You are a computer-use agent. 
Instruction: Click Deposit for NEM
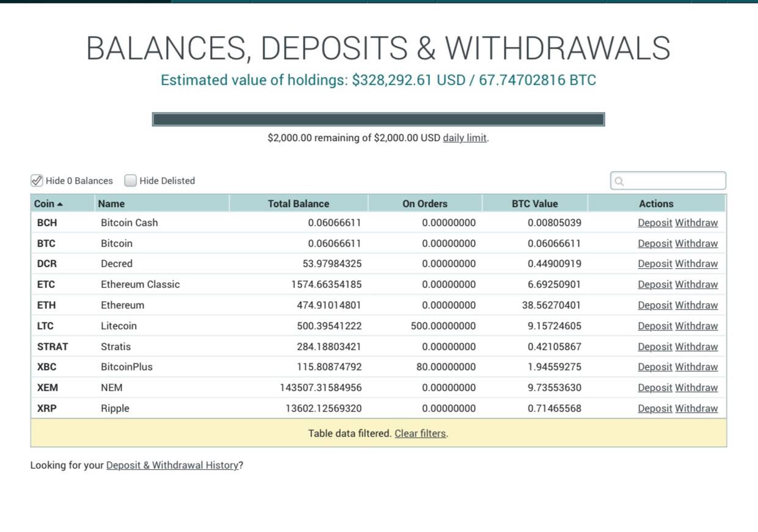tap(655, 387)
